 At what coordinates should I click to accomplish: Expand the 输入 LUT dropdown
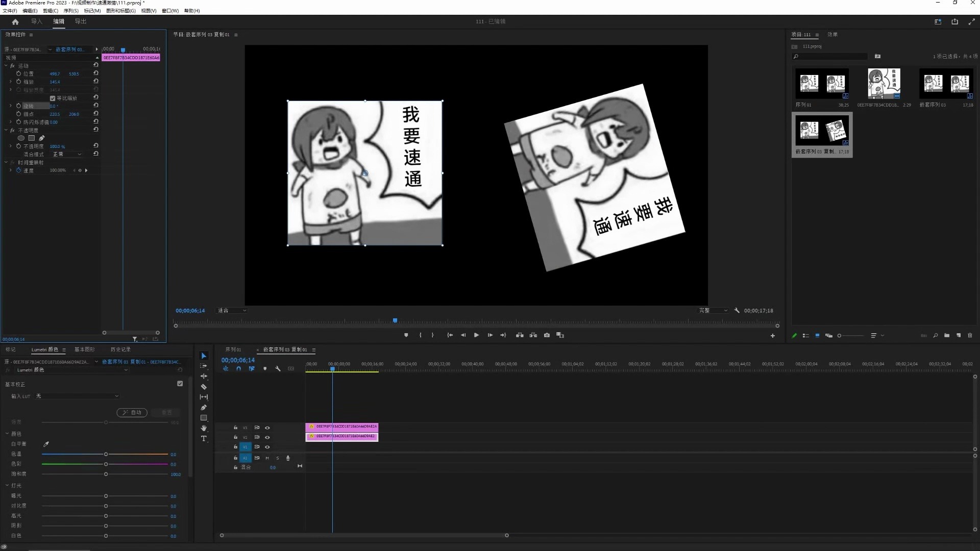point(77,396)
